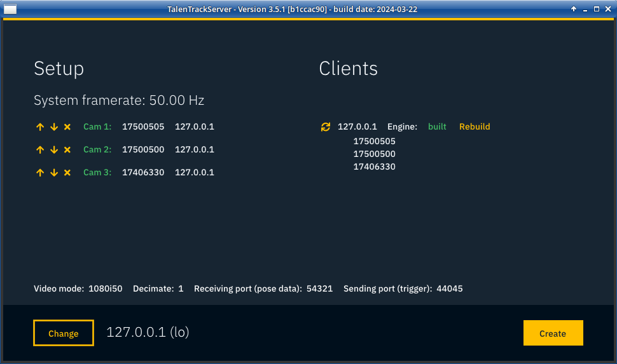617x364 pixels.
Task: Move Cam 1 down with arrow
Action: pyautogui.click(x=53, y=127)
